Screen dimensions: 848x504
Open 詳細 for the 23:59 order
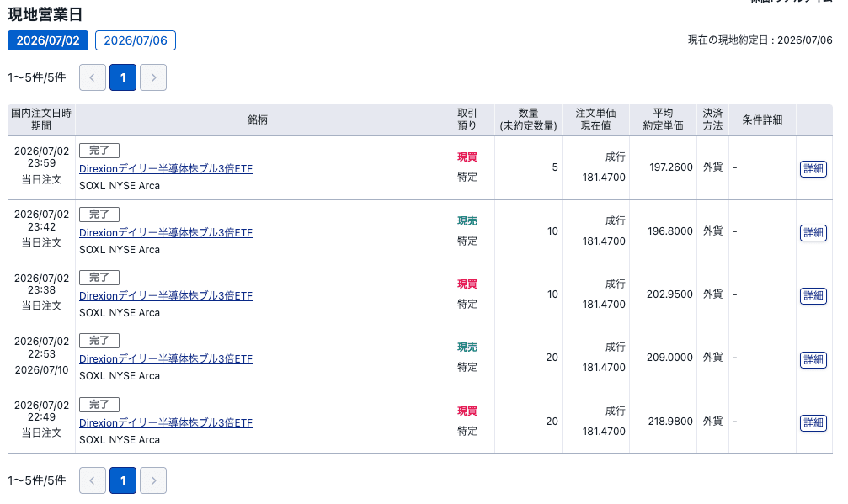click(813, 168)
